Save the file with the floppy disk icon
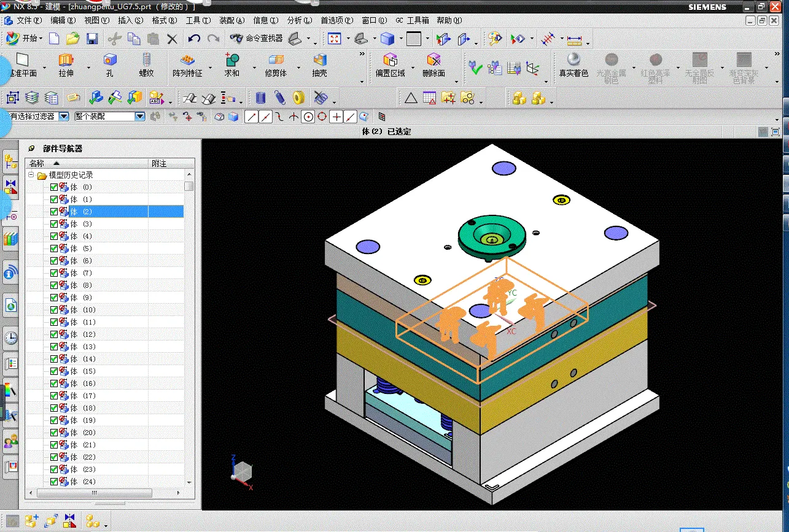 coord(92,39)
